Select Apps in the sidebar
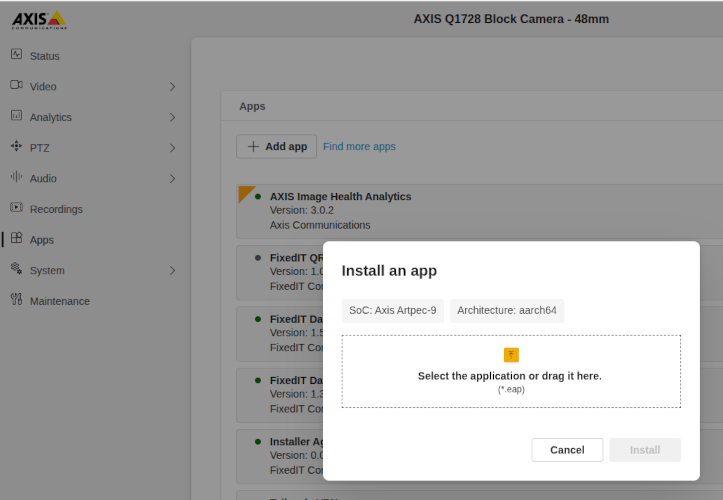Screen dimensions: 723x500 pos(42,240)
